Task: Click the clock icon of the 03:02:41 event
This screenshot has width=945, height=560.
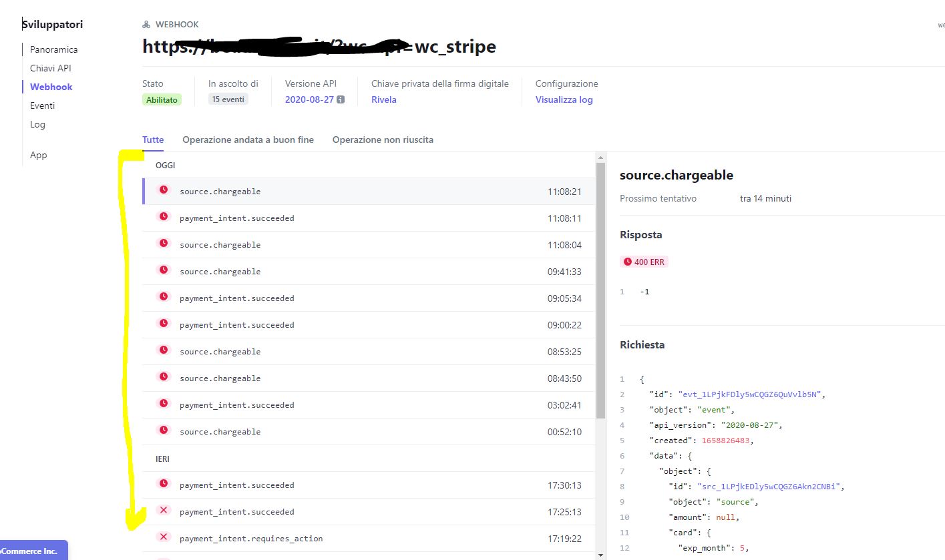Action: coord(163,404)
